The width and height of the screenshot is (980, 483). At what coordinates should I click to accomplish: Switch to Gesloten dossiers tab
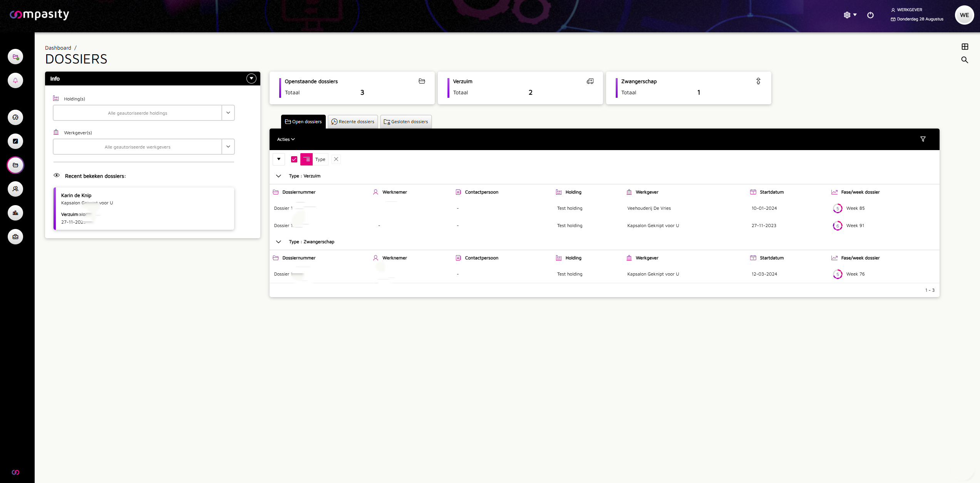click(x=406, y=122)
